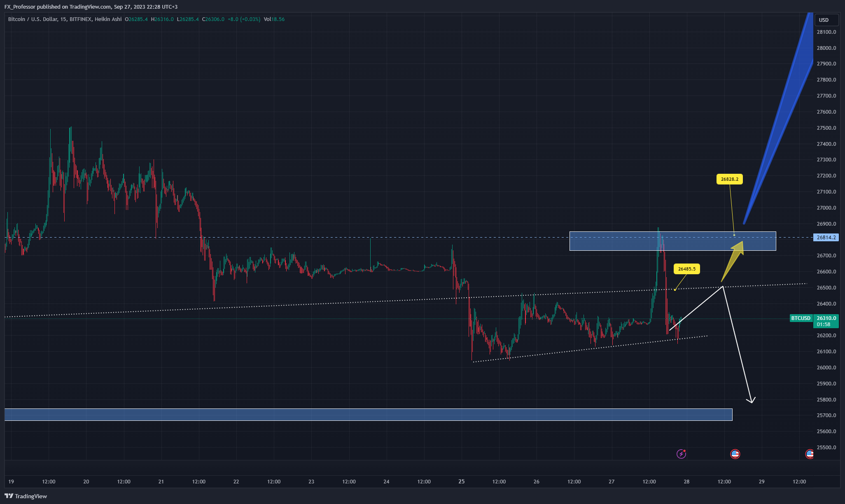845x504 pixels.
Task: Click the +8.0 (+0.03%) change value
Action: 244,19
